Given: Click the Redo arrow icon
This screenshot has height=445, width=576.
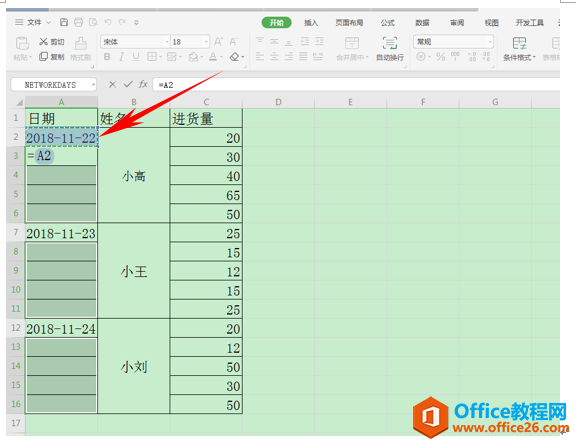Looking at the screenshot, I should tap(122, 22).
